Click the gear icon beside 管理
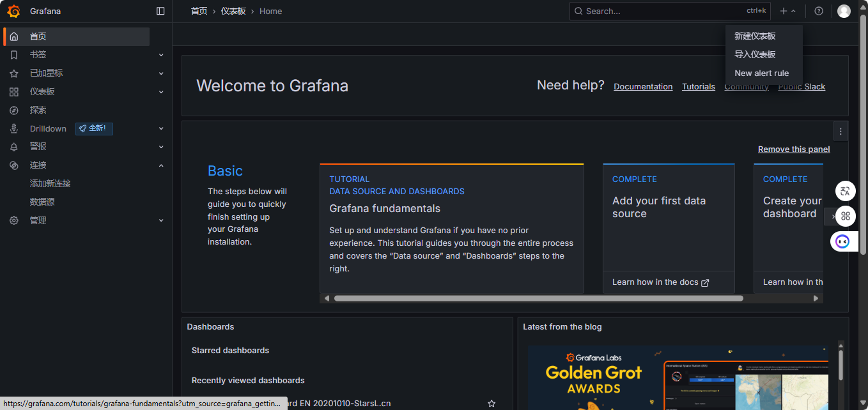The height and width of the screenshot is (410, 868). tap(14, 220)
